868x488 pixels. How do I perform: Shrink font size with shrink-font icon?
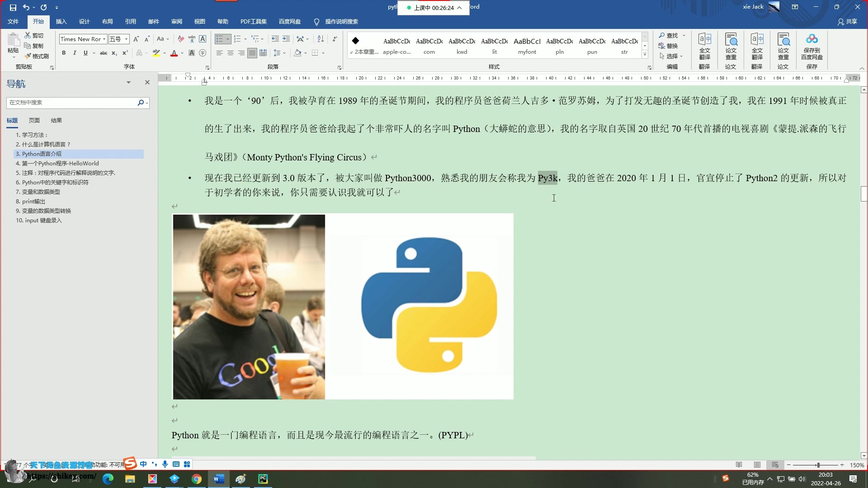pyautogui.click(x=147, y=39)
